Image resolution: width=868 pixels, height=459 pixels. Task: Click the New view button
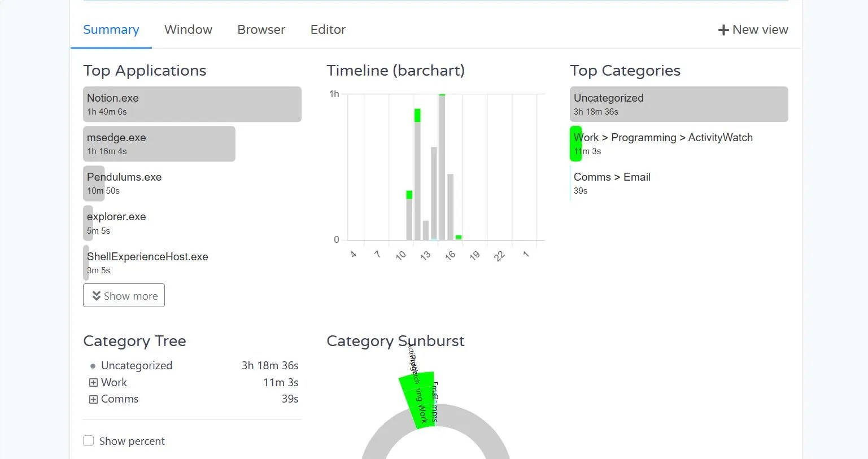(x=753, y=29)
